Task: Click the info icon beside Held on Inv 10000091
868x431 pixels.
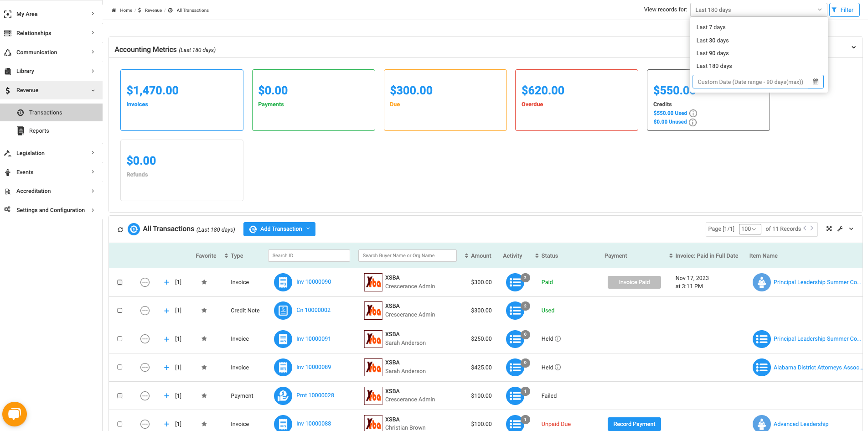Action: point(558,339)
